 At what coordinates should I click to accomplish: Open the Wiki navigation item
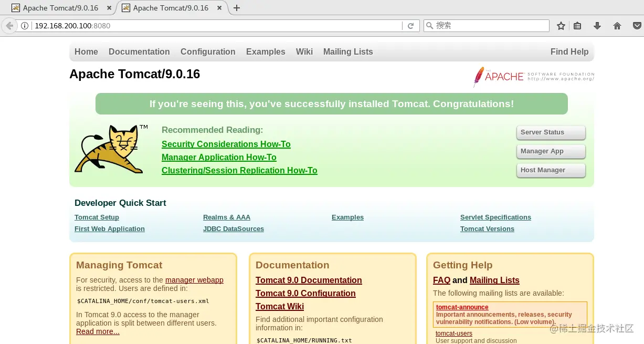tap(304, 51)
